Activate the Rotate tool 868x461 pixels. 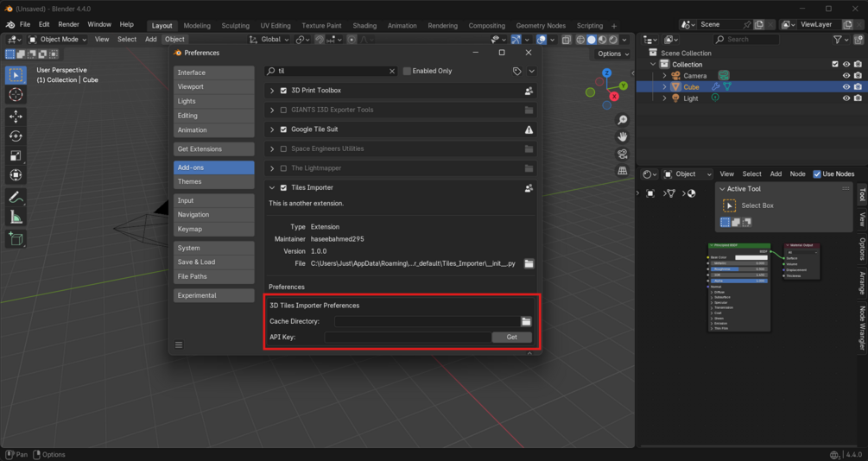(16, 136)
